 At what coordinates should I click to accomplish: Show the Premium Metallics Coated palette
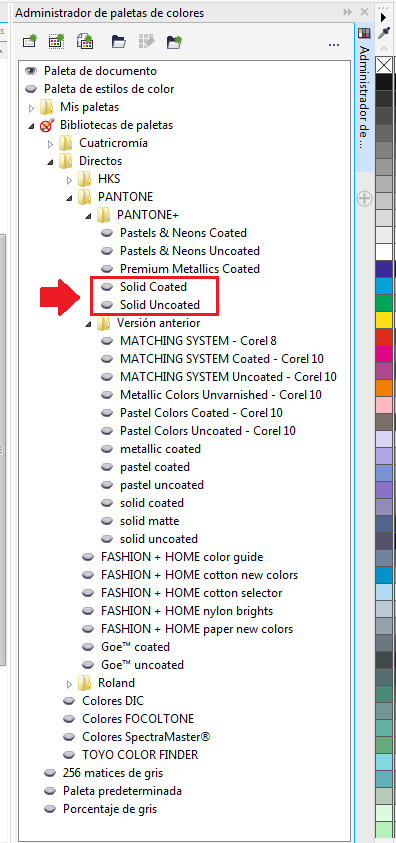point(107,269)
